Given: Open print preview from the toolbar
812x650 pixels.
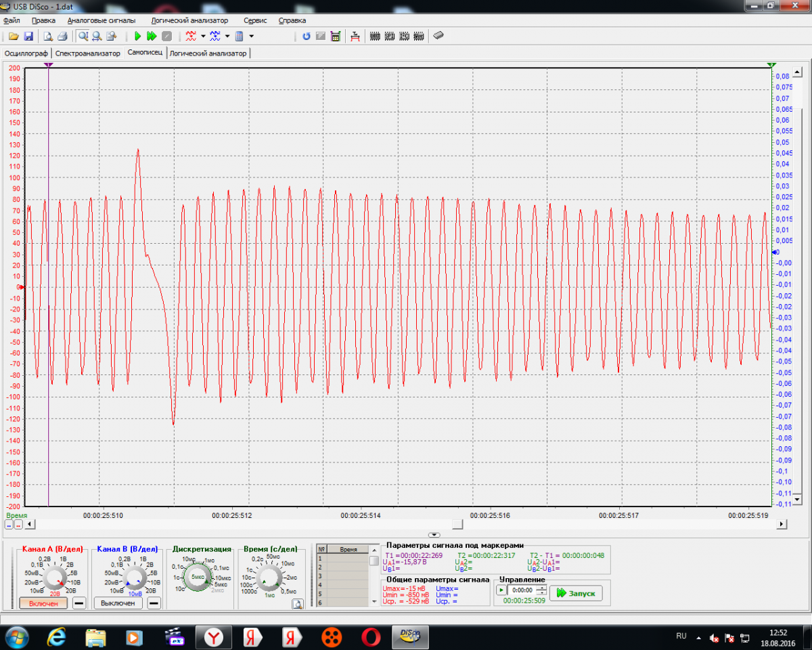Looking at the screenshot, I should point(48,36).
